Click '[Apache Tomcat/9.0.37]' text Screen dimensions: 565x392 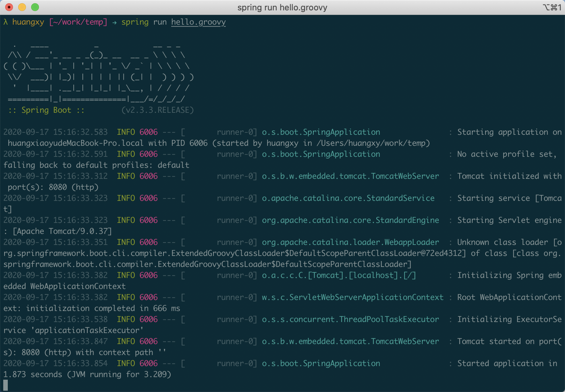62,231
